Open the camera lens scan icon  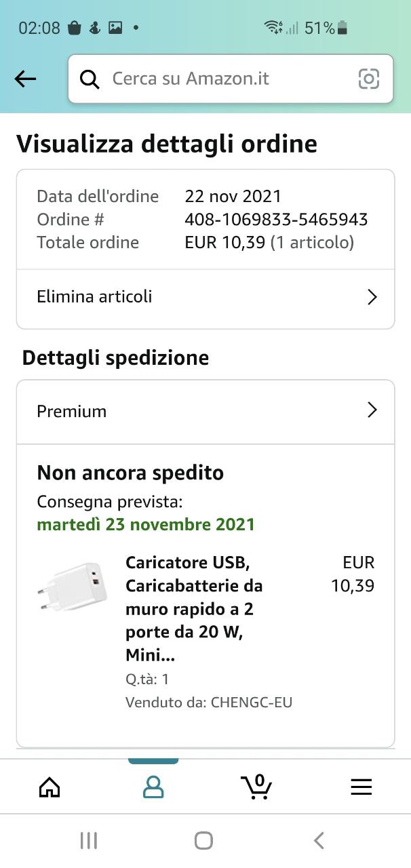tap(369, 79)
